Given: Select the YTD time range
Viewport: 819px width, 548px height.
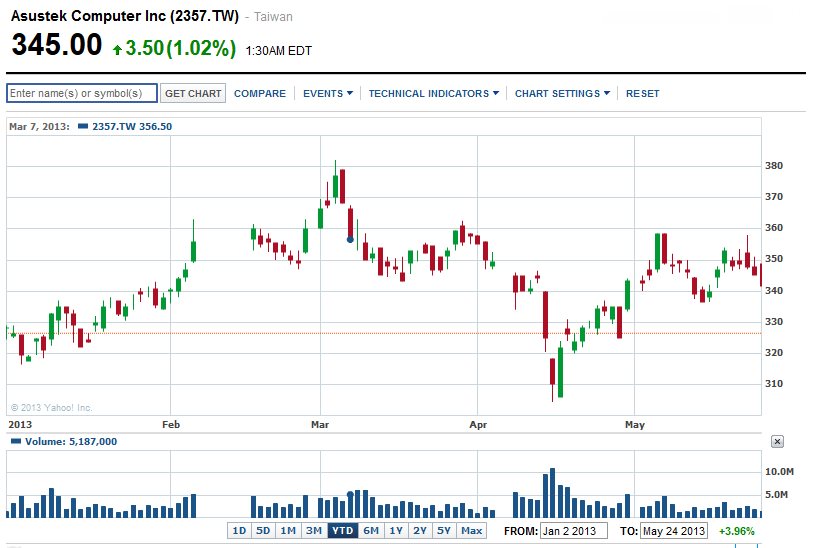Looking at the screenshot, I should tap(343, 531).
